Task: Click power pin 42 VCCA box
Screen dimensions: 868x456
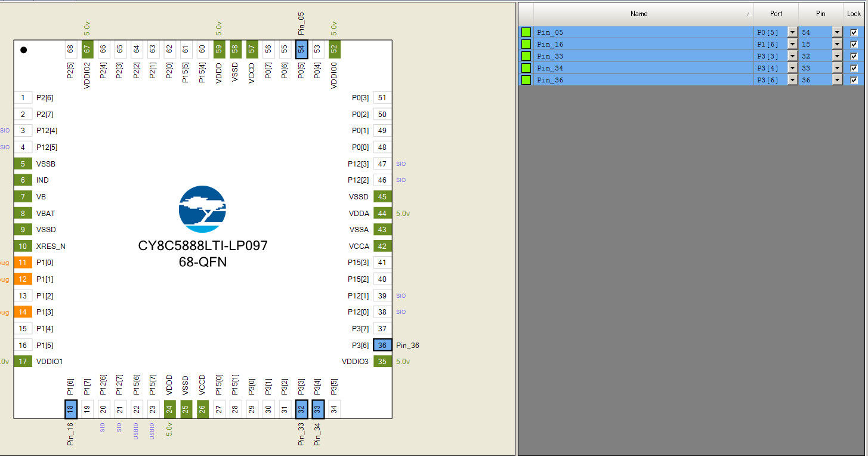Action: (382, 246)
